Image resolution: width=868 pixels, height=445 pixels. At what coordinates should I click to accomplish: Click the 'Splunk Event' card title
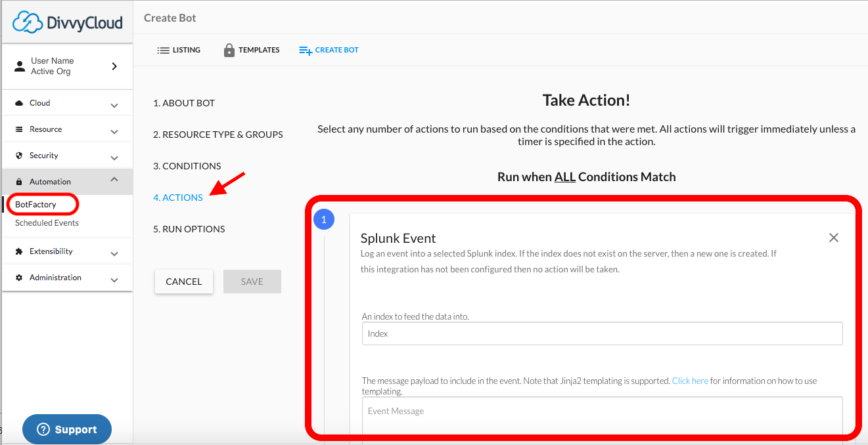coord(398,238)
